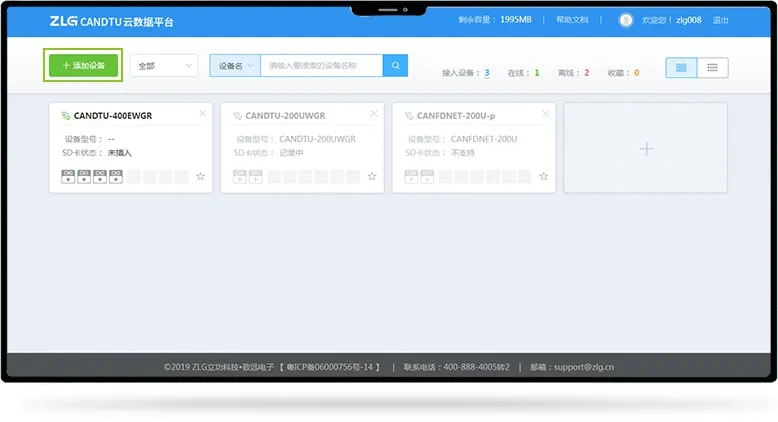This screenshot has width=778, height=422.
Task: Close the CANFDNET-200U-p device card
Action: (x=546, y=114)
